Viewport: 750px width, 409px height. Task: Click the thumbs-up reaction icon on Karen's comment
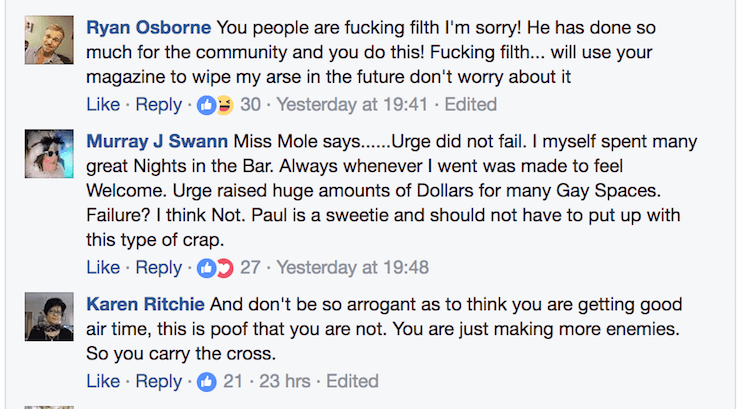click(x=208, y=381)
